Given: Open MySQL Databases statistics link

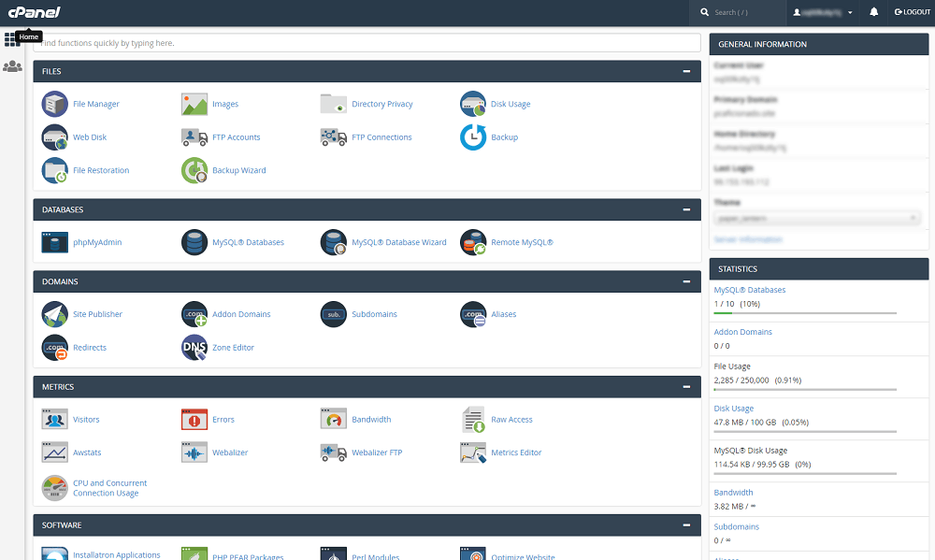Looking at the screenshot, I should (750, 290).
